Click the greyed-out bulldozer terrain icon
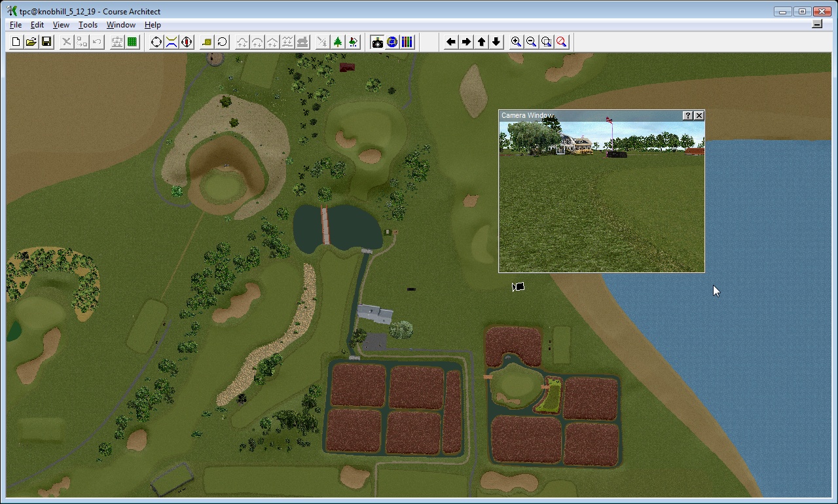Screen dimensions: 838x504 click(302, 42)
